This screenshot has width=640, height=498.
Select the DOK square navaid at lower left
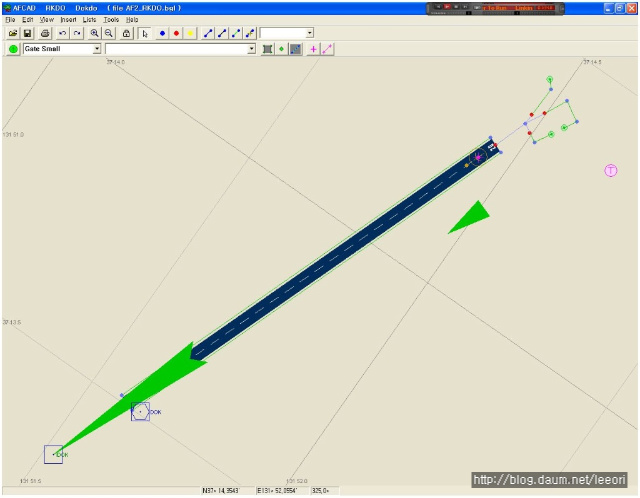click(x=53, y=454)
